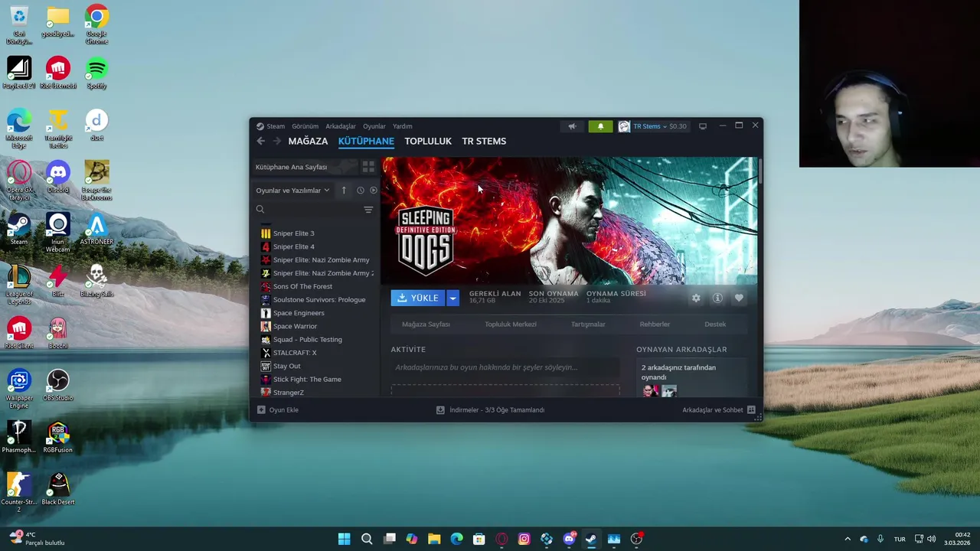
Task: Select Soulstone Survivors: Prologue
Action: coord(318,300)
